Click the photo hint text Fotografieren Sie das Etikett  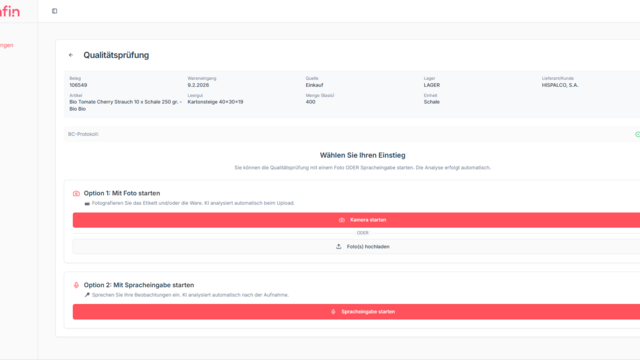tap(193, 203)
